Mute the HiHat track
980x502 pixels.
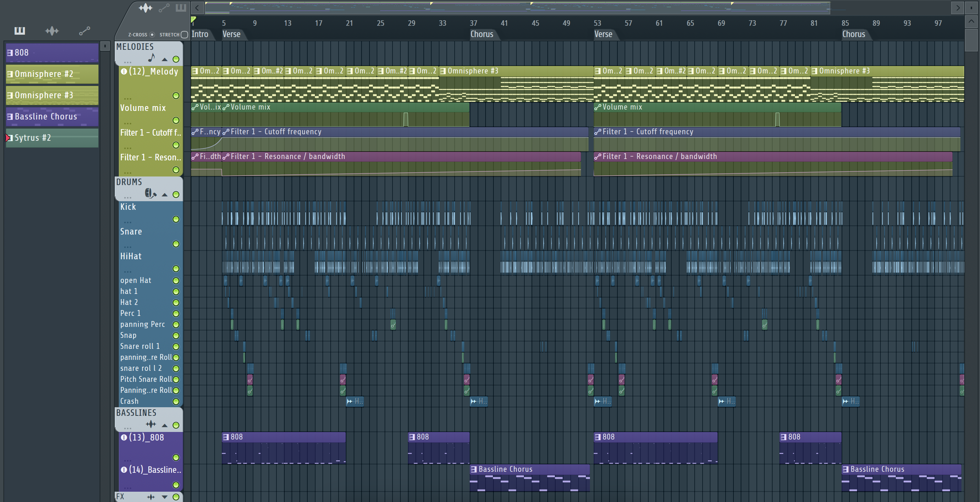(x=176, y=269)
